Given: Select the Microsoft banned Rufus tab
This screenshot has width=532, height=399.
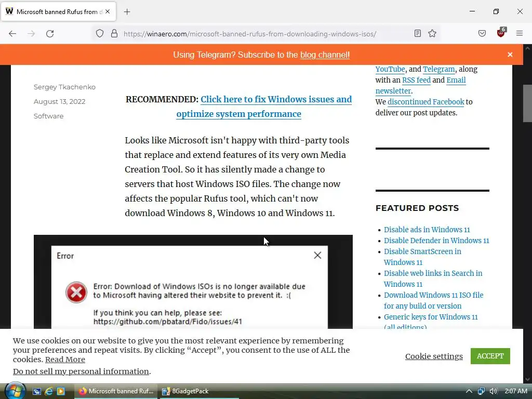Looking at the screenshot, I should click(58, 12).
